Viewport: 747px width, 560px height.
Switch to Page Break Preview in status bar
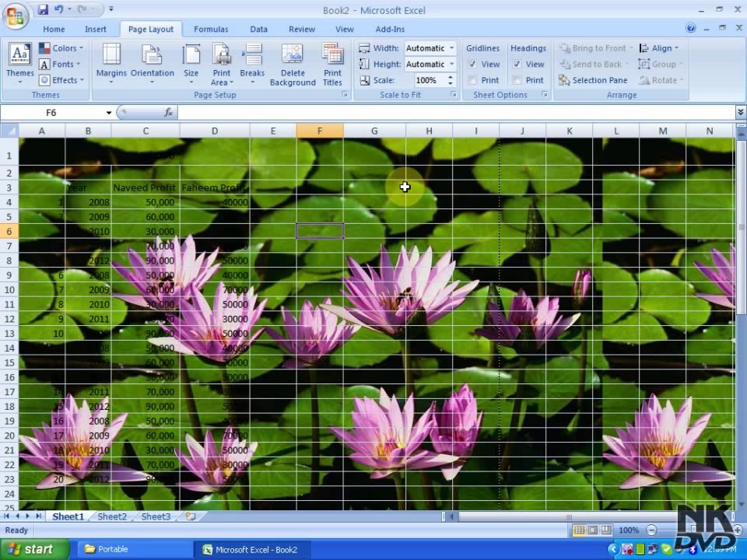606,530
